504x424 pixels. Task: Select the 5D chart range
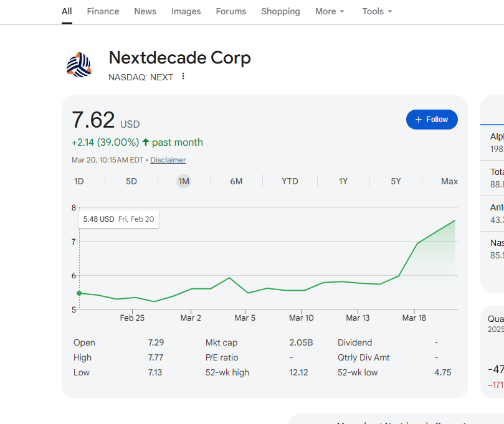pos(131,181)
